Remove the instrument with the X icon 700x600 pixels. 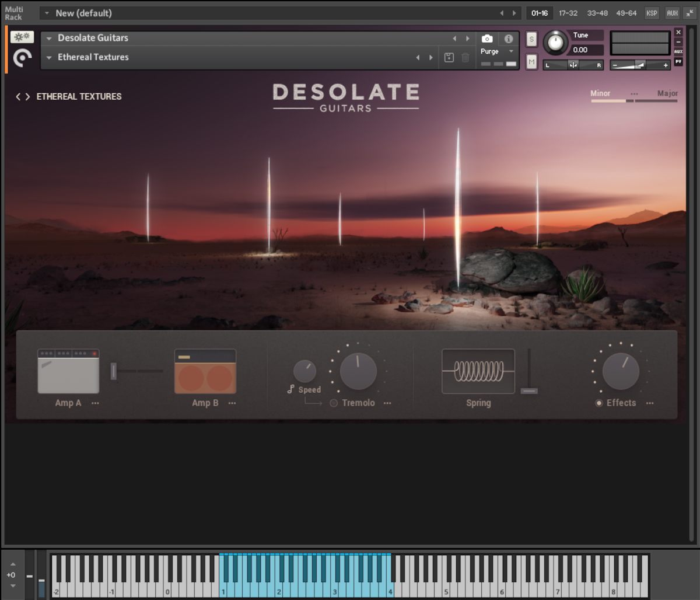(x=678, y=32)
